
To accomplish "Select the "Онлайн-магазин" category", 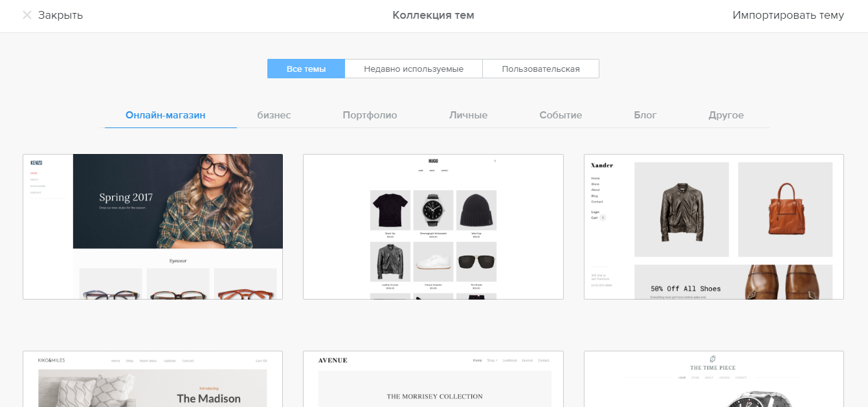I will click(170, 114).
